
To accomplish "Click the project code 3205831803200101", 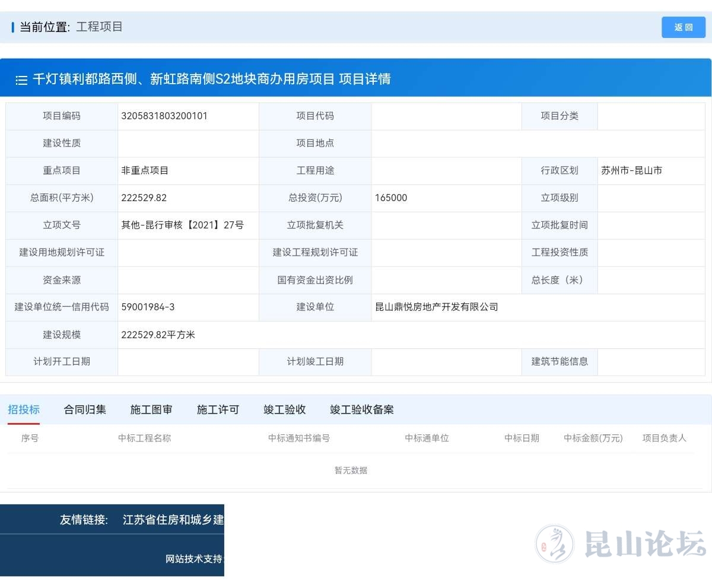I will (164, 116).
